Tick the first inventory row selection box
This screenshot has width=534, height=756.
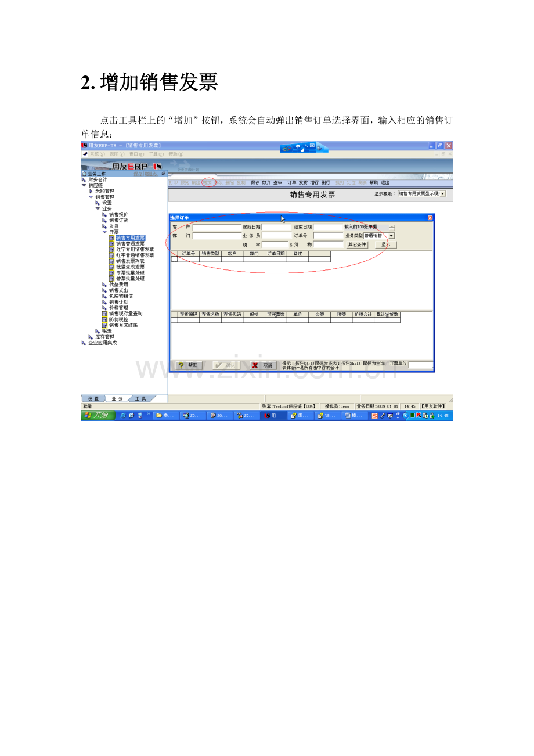[174, 320]
